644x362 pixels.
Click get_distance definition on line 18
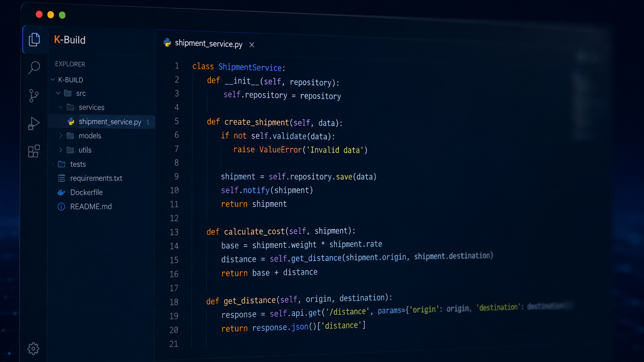point(250,300)
